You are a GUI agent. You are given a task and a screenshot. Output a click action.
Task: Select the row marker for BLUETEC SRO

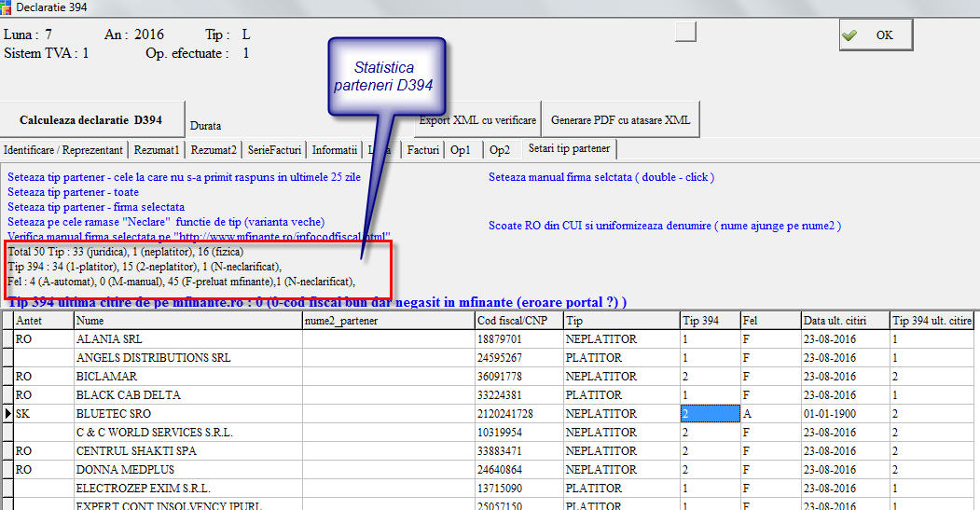[7, 413]
